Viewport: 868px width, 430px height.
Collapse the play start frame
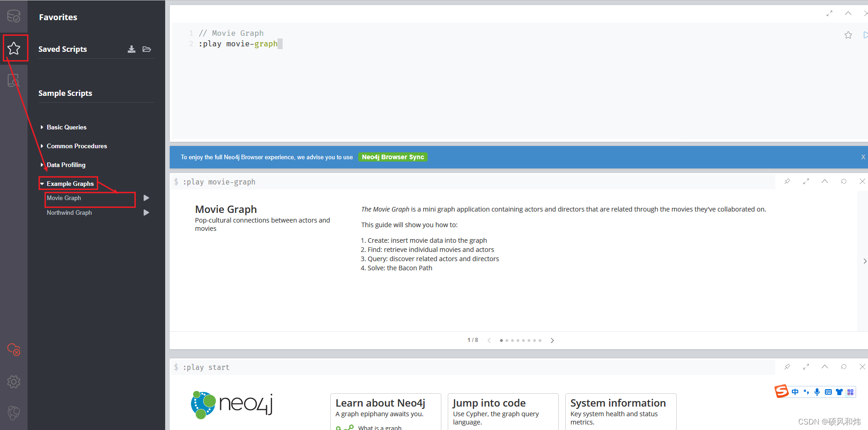[825, 367]
